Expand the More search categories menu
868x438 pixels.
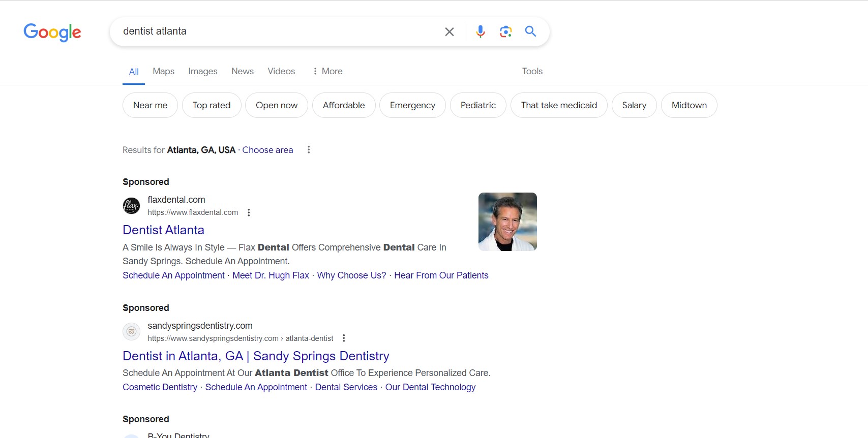point(327,72)
